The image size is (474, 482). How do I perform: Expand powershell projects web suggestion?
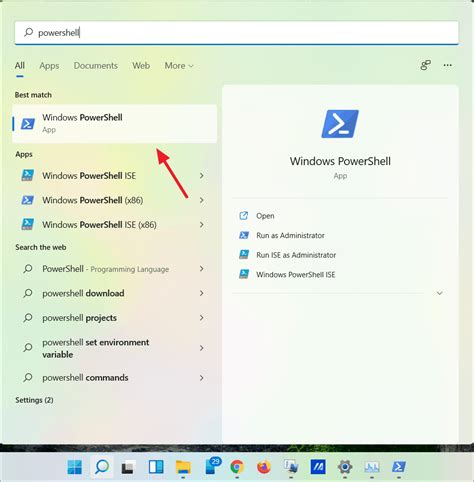[202, 318]
